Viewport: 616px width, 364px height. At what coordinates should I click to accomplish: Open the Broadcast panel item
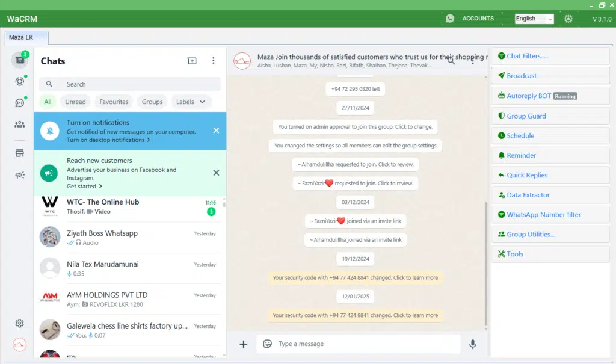[522, 76]
